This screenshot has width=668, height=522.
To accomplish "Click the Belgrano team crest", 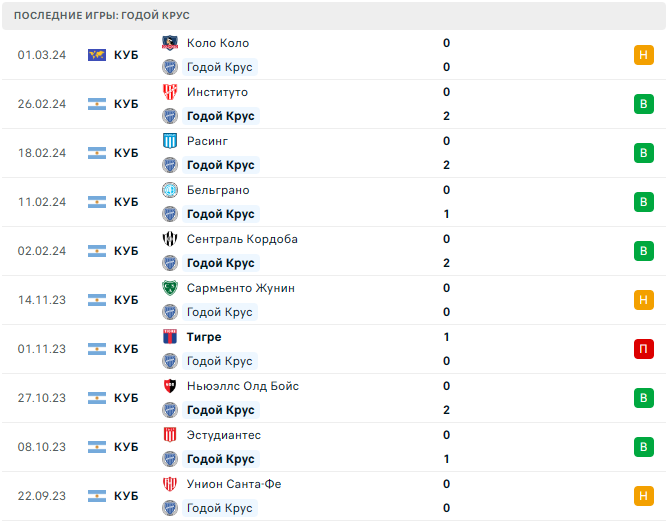I will (169, 190).
